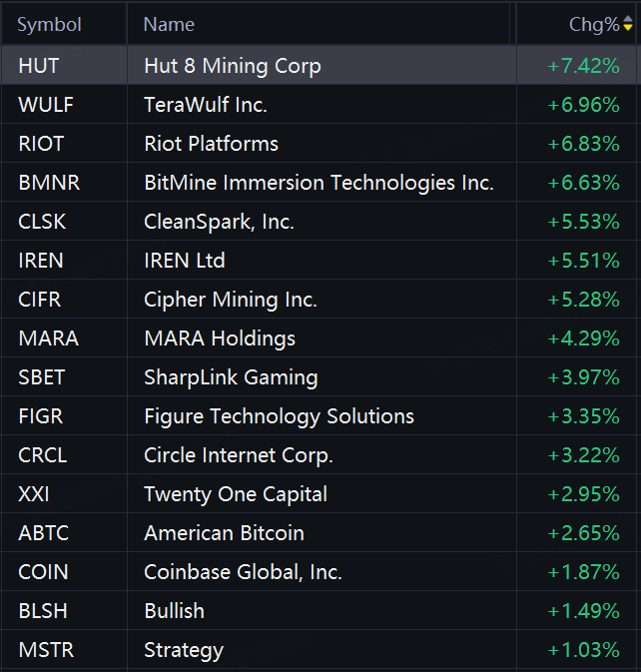Click Figure Technology Solutions name
641x672 pixels.
279,416
